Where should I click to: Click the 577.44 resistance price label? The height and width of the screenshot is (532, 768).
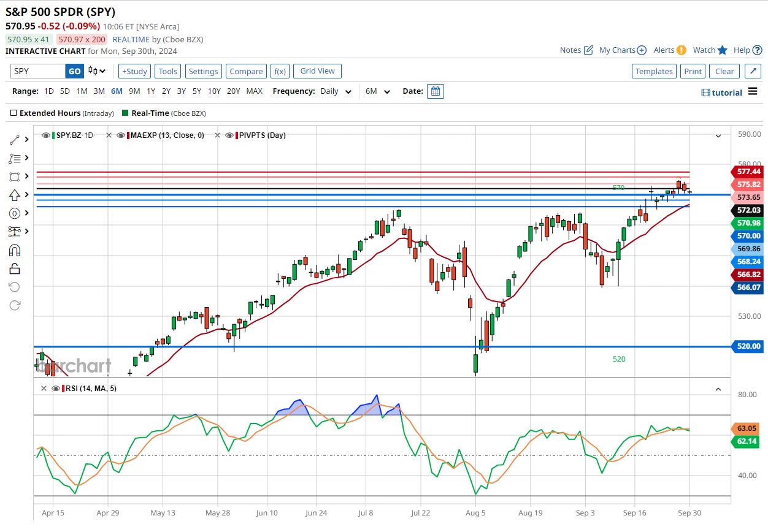tap(748, 172)
